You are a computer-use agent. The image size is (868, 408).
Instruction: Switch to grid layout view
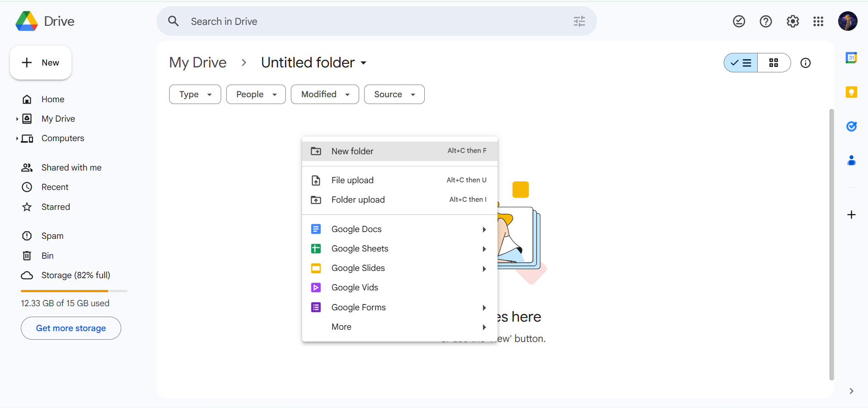pyautogui.click(x=774, y=63)
